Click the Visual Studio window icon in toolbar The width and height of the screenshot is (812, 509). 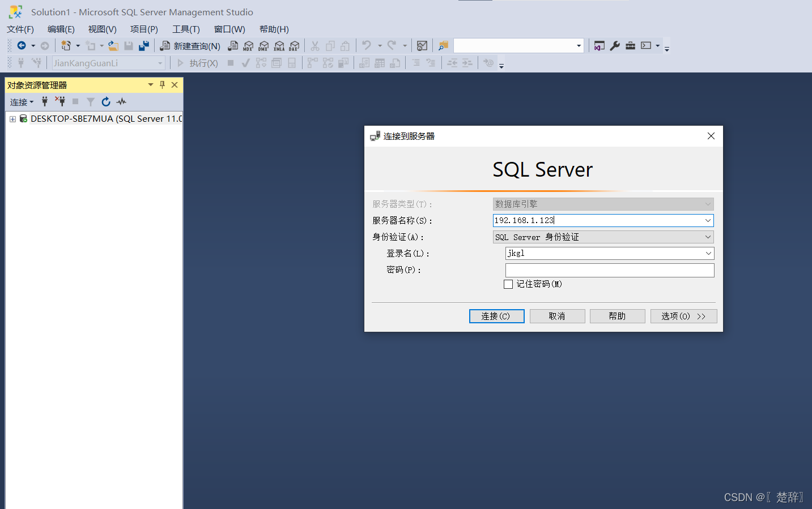599,46
